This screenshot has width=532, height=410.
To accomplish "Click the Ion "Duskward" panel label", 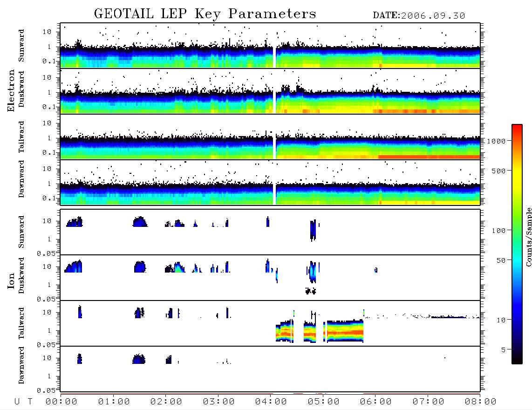I will (21, 275).
